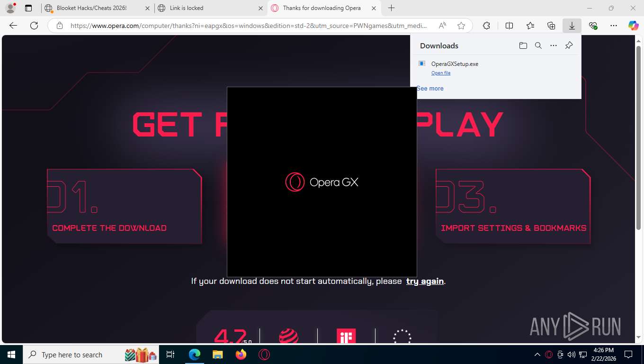This screenshot has height=364, width=644.
Task: Open the Extensions puzzle icon
Action: coord(486,26)
